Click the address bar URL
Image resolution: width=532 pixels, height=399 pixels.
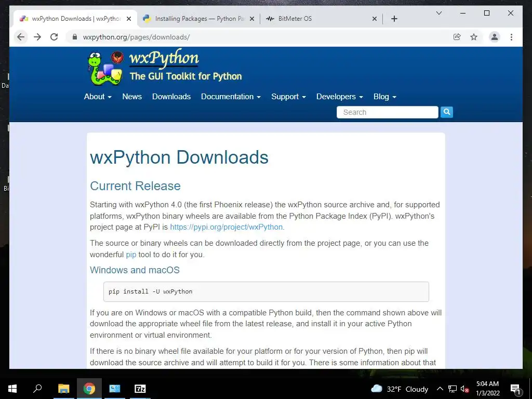tap(137, 37)
